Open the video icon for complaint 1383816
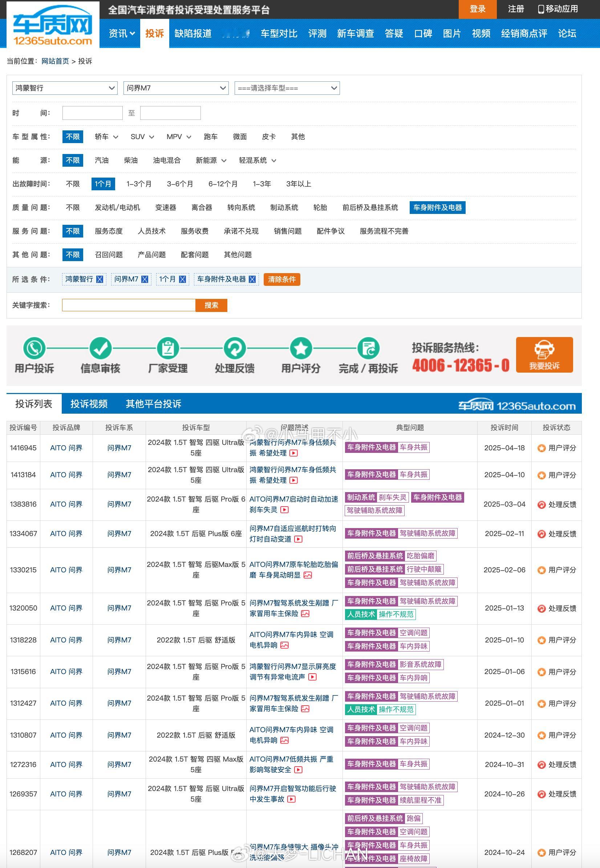The image size is (600, 868). click(x=285, y=510)
